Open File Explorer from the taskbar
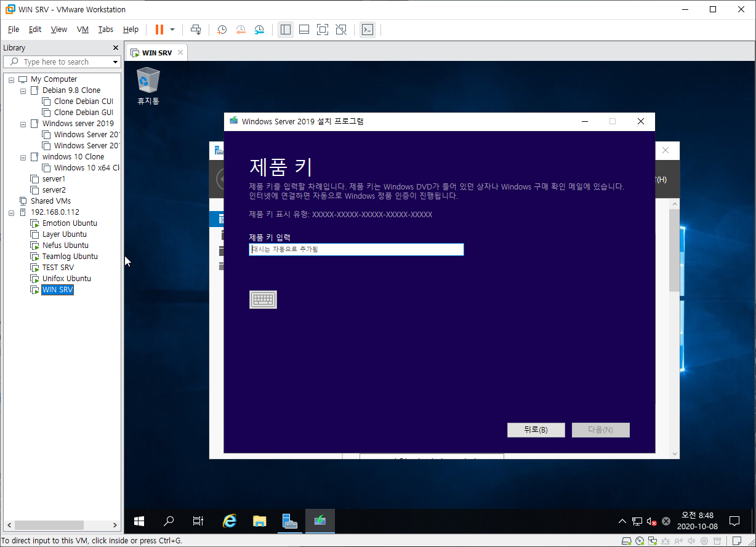 coord(260,521)
